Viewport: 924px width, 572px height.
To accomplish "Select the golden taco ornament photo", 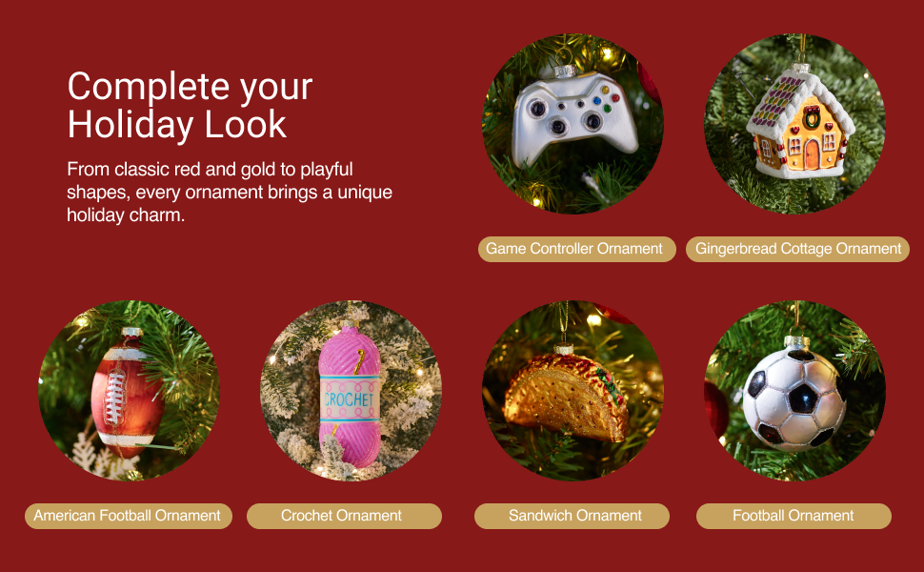I will point(572,391).
